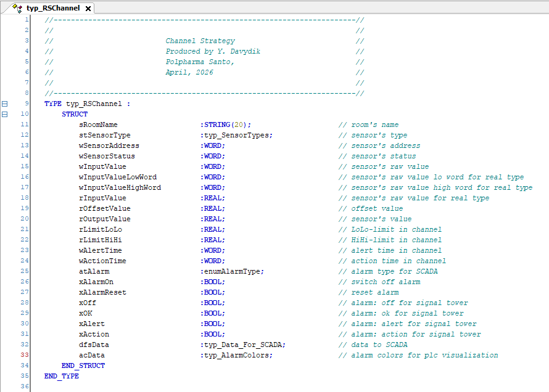Click the sRoomName variable name
The height and width of the screenshot is (392, 549).
point(98,125)
